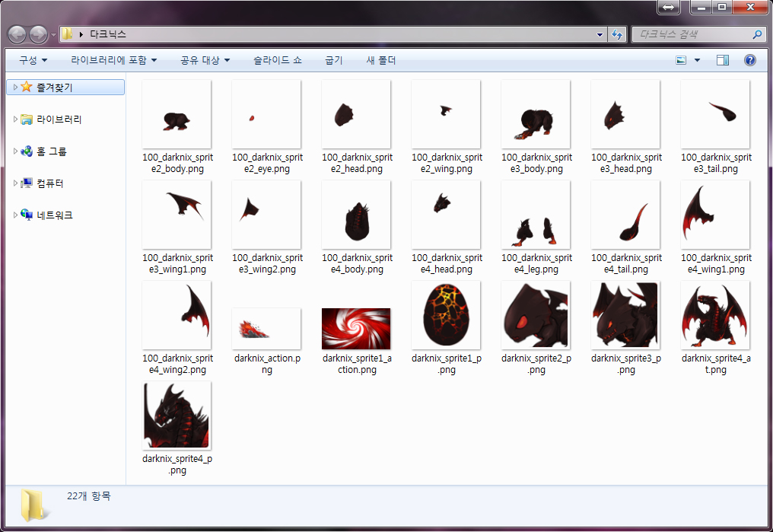This screenshot has height=532, width=773.
Task: Toggle the preview pane icon
Action: (x=723, y=60)
